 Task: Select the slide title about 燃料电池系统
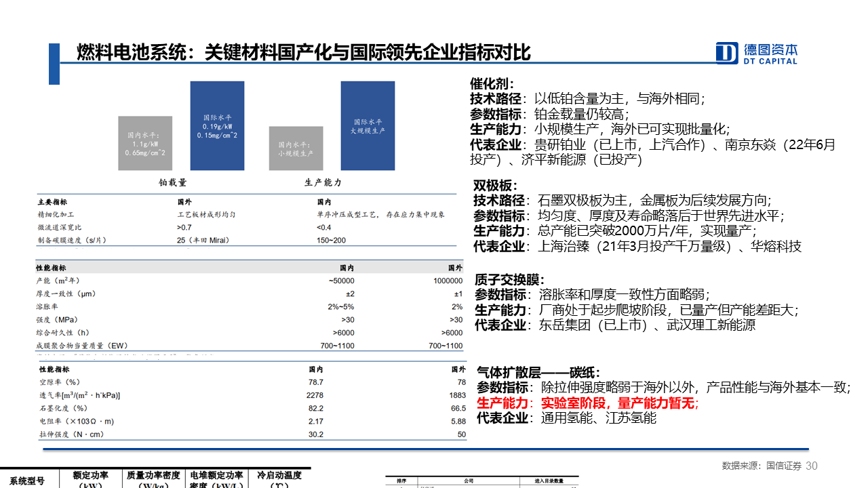[x=304, y=52]
